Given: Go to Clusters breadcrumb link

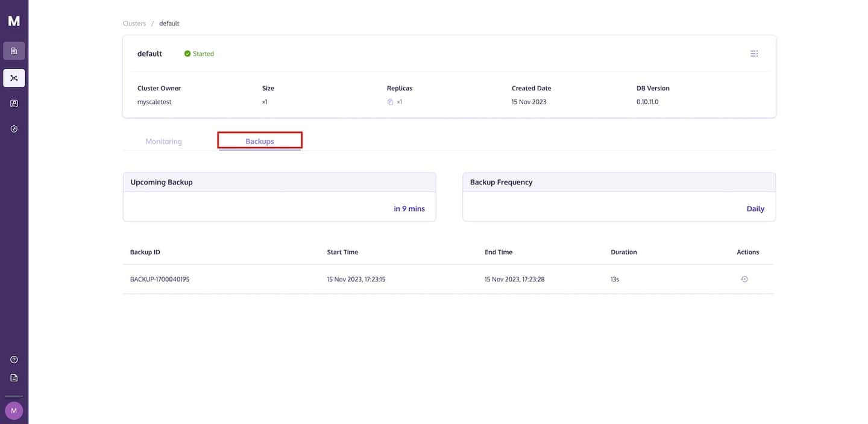Looking at the screenshot, I should point(134,23).
